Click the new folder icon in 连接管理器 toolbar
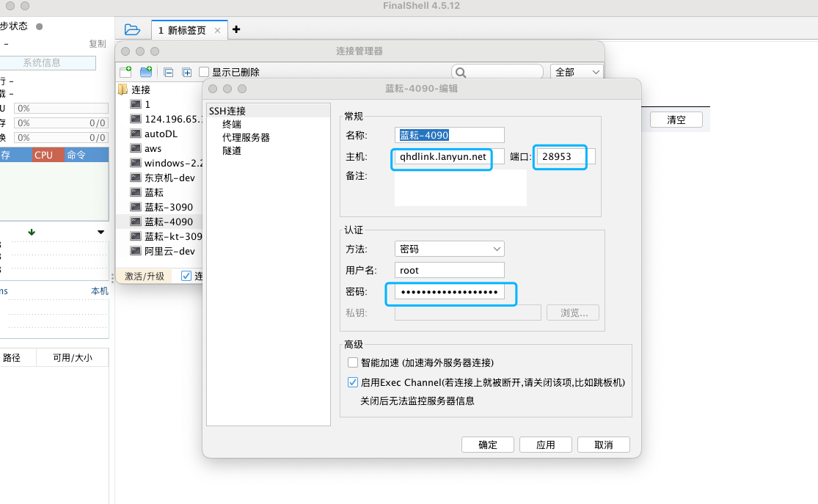 [x=146, y=72]
